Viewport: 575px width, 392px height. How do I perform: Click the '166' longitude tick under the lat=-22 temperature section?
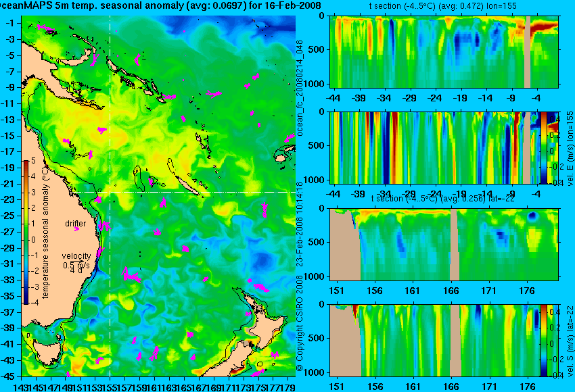coord(451,291)
